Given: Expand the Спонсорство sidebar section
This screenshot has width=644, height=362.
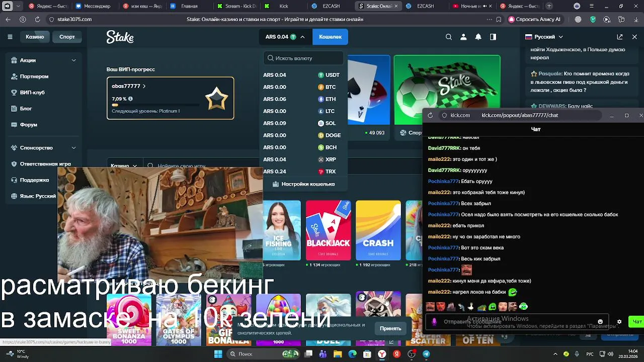Looking at the screenshot, I should (x=73, y=148).
